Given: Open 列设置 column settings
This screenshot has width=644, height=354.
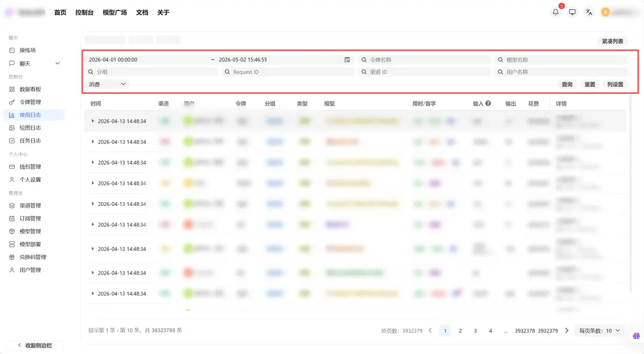Looking at the screenshot, I should click(615, 84).
